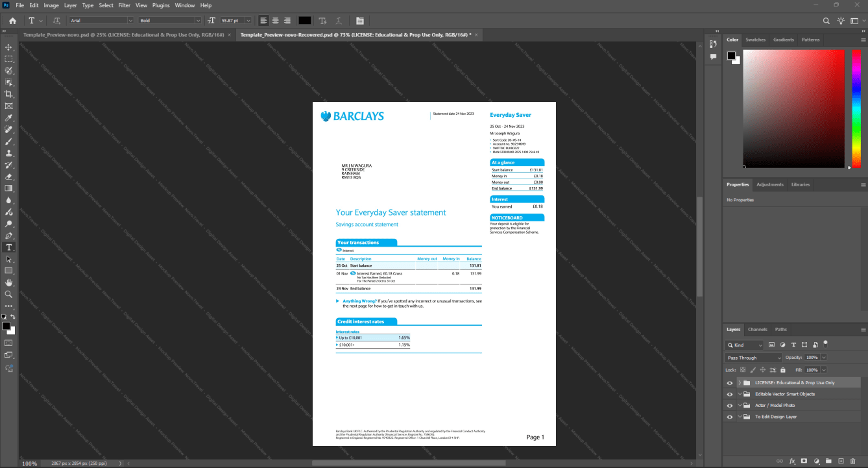Select the Gradient tool

click(9, 188)
